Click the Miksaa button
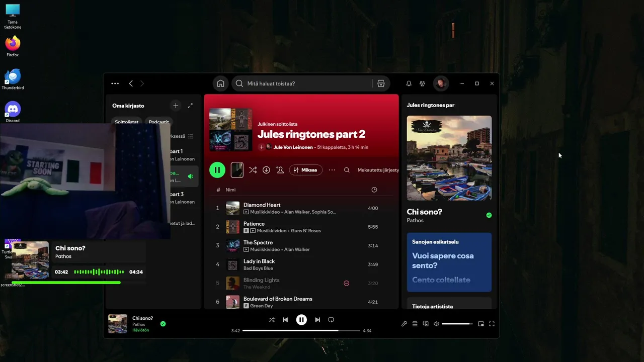Image resolution: width=644 pixels, height=362 pixels. [306, 170]
